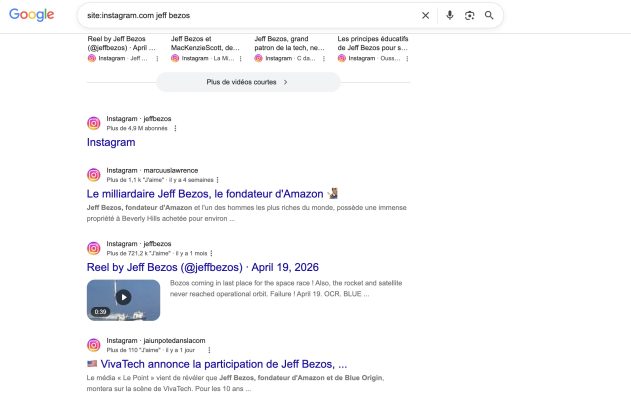Screen dimensions: 631x400
Task: Click the 'Instagram · jaiunpotedanslacom' source text
Action: tap(156, 340)
